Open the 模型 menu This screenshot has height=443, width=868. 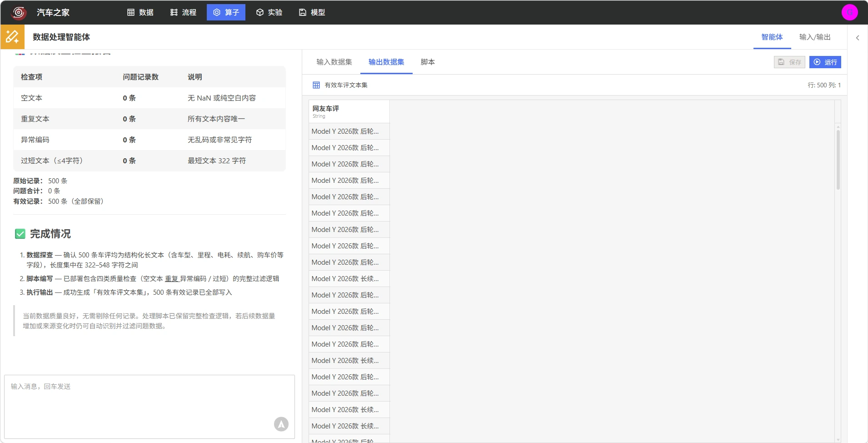312,12
